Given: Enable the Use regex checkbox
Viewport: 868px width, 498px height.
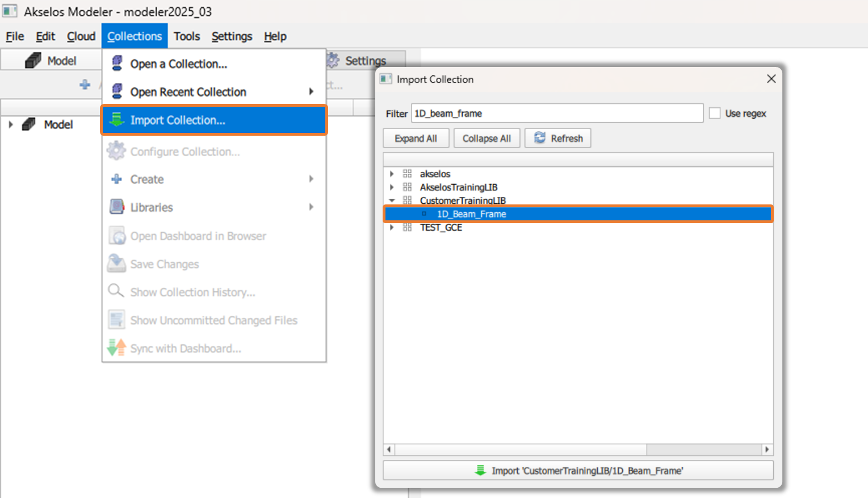Looking at the screenshot, I should (715, 113).
